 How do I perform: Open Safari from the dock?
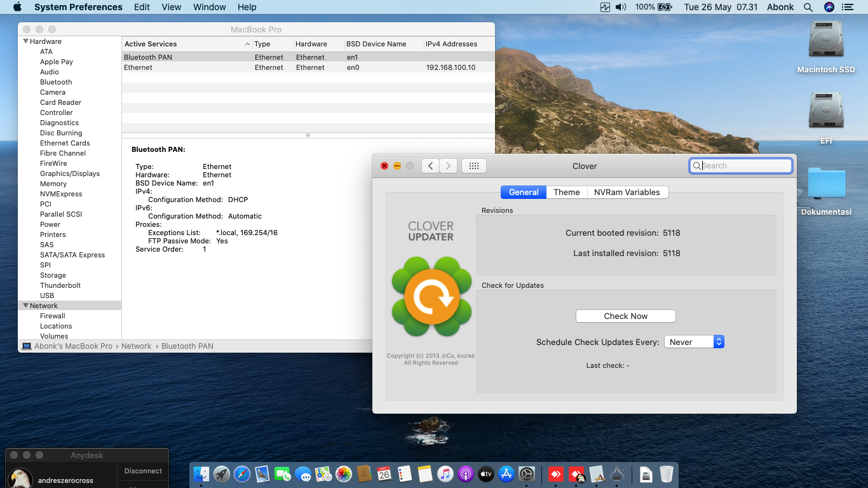(242, 474)
